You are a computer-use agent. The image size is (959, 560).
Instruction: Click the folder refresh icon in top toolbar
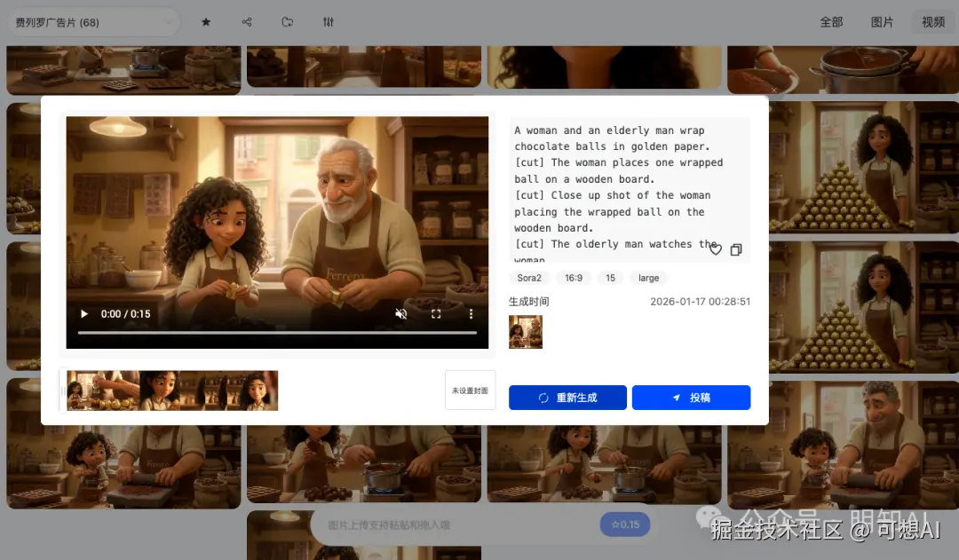(x=288, y=22)
